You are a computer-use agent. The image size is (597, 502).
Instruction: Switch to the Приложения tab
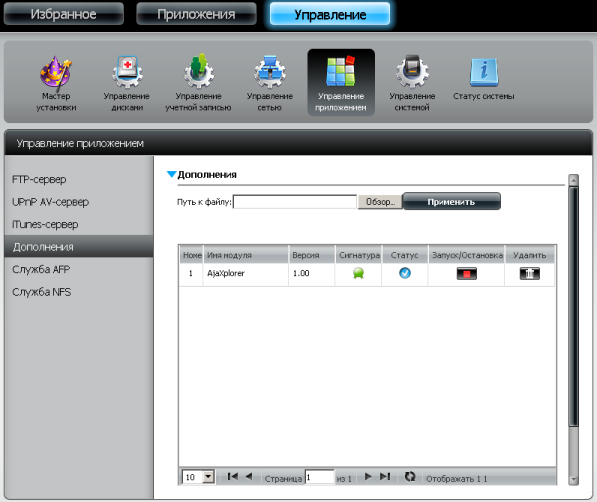click(196, 14)
